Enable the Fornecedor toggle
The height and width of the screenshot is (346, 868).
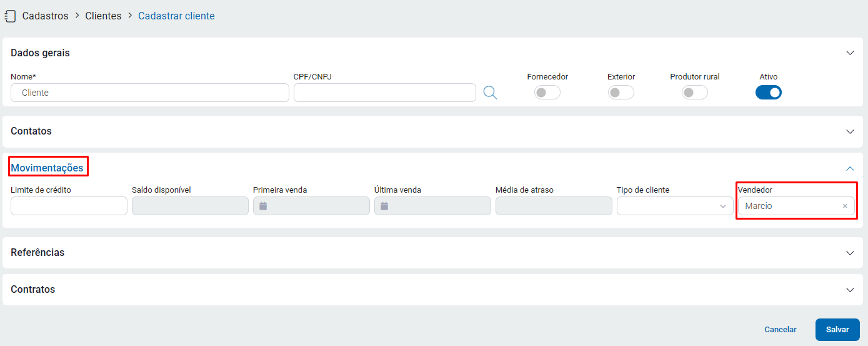(x=547, y=93)
